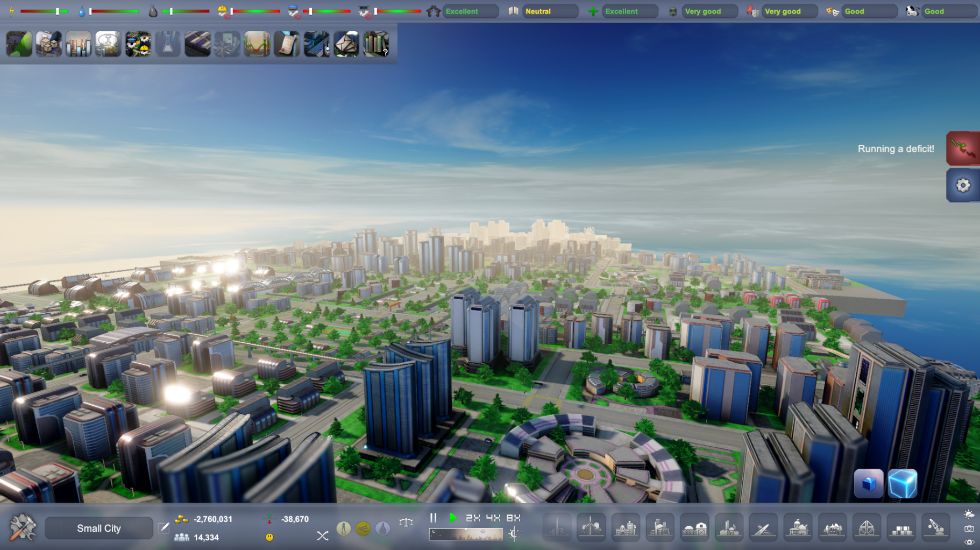This screenshot has height=550, width=980.
Task: Click the shuffle crossed arrows icon
Action: pos(322,535)
